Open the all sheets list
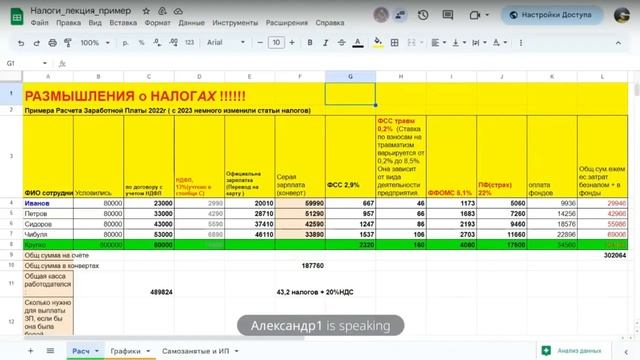Screen dimensions: 640x360 [50, 351]
